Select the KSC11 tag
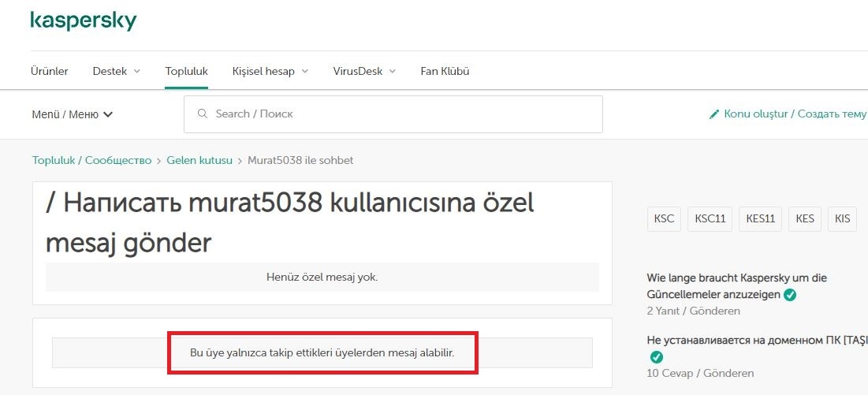This screenshot has width=868, height=395. 710,218
